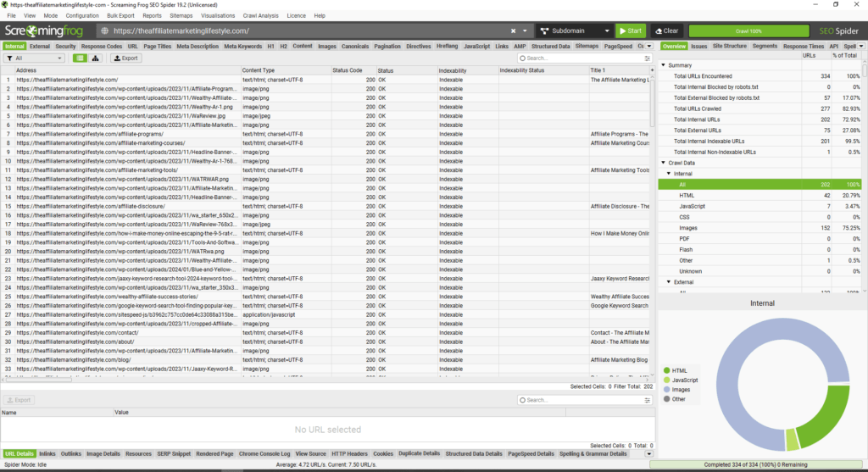Select the HTML row under Internal

pos(759,196)
